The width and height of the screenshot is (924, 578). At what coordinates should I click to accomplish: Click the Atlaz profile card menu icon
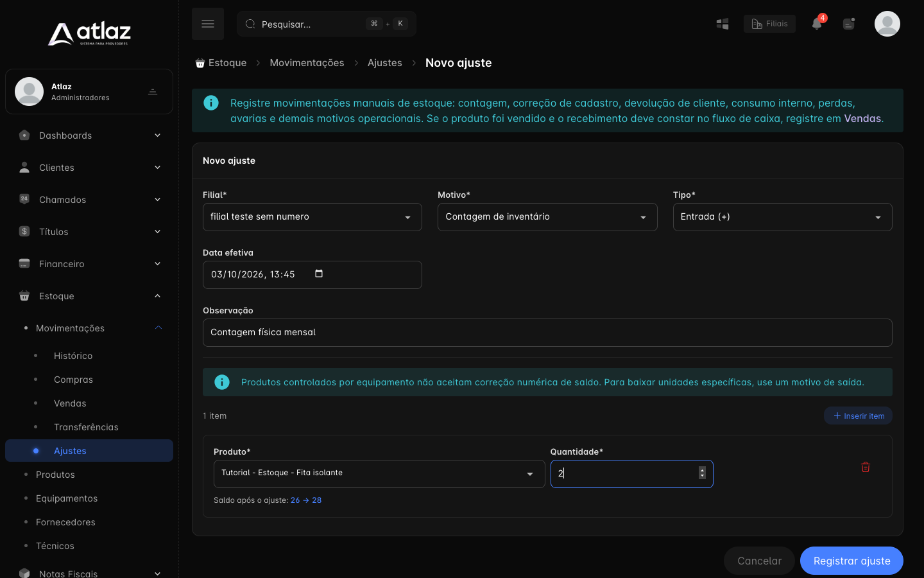tap(153, 92)
